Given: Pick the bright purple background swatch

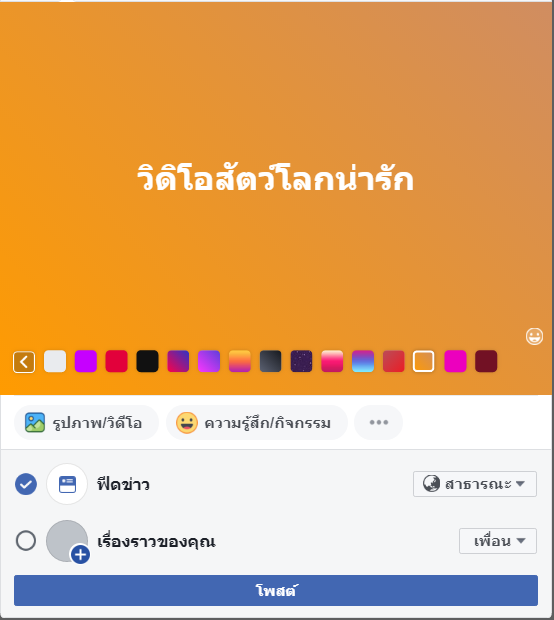Looking at the screenshot, I should coord(86,361).
